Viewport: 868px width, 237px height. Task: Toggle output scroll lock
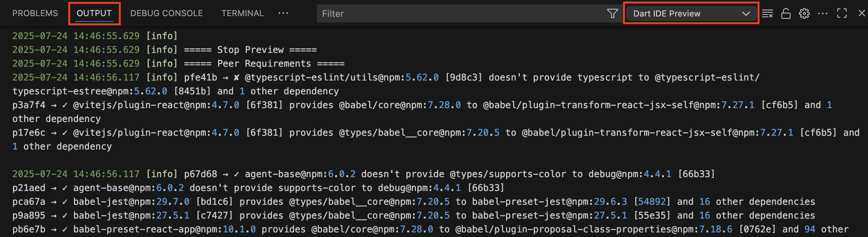pyautogui.click(x=786, y=14)
